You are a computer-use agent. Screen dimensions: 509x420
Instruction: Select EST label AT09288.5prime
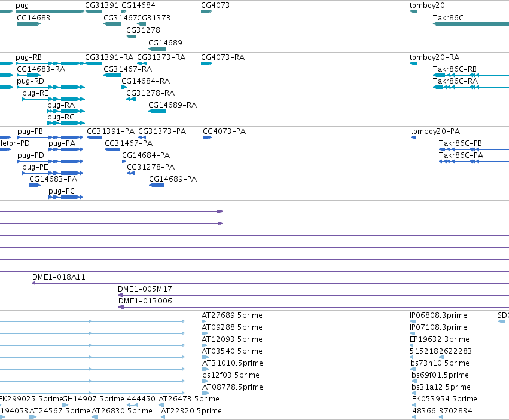click(232, 327)
